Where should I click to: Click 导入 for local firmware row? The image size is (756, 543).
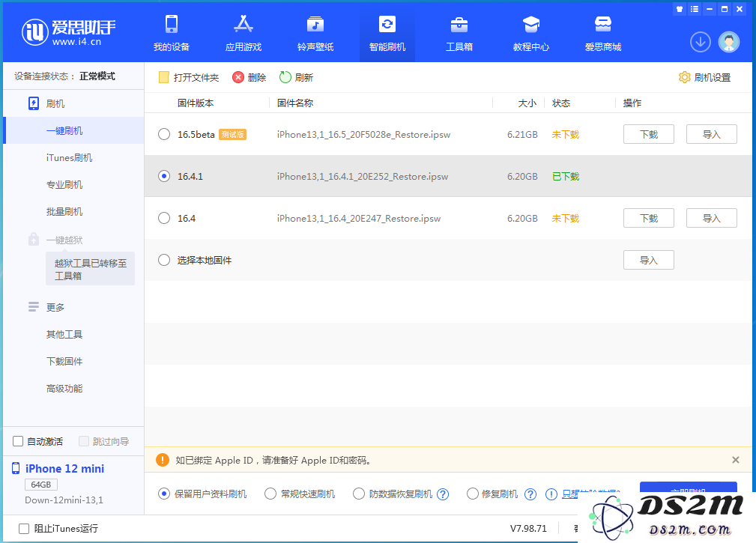649,260
